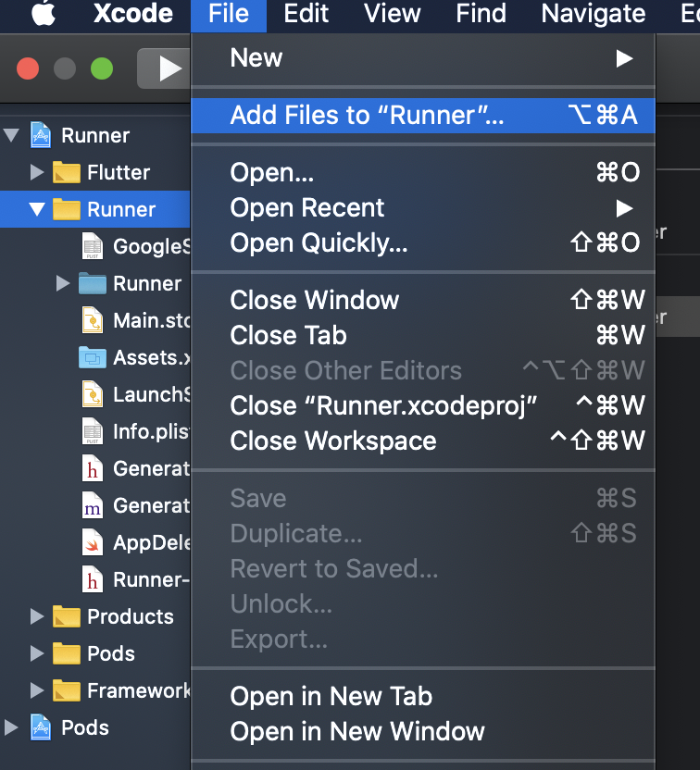
Task: Open the View menu
Action: (392, 13)
